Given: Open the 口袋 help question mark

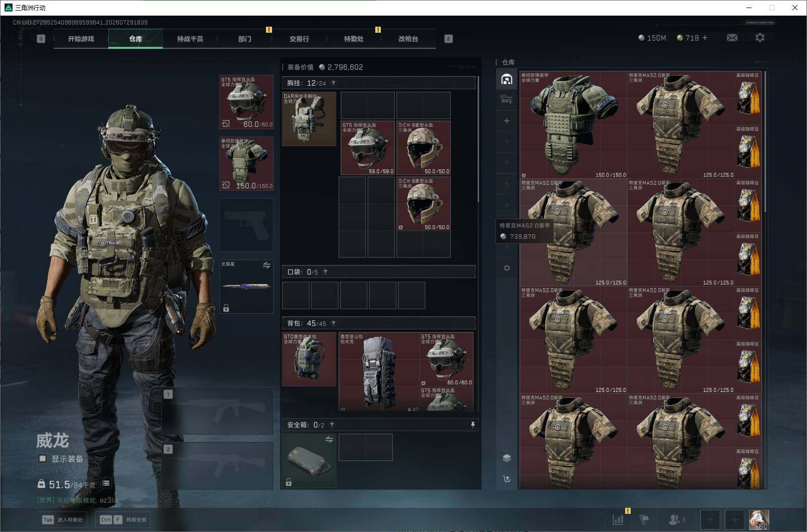Looking at the screenshot, I should pos(325,272).
